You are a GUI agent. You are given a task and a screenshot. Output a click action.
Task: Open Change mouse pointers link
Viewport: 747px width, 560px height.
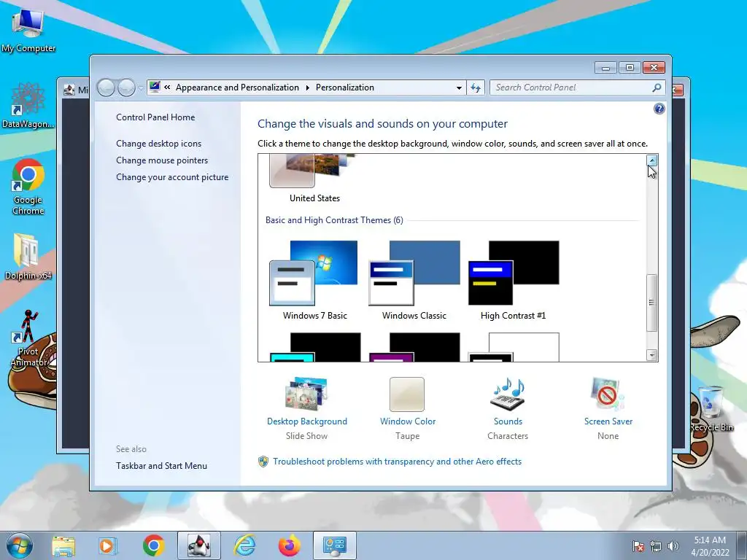point(162,160)
